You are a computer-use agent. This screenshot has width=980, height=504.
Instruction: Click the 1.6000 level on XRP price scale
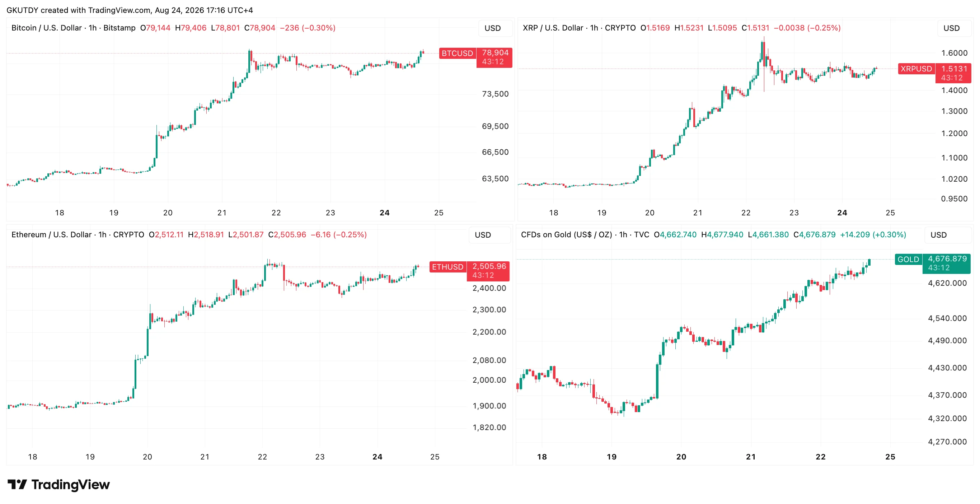[x=954, y=53]
